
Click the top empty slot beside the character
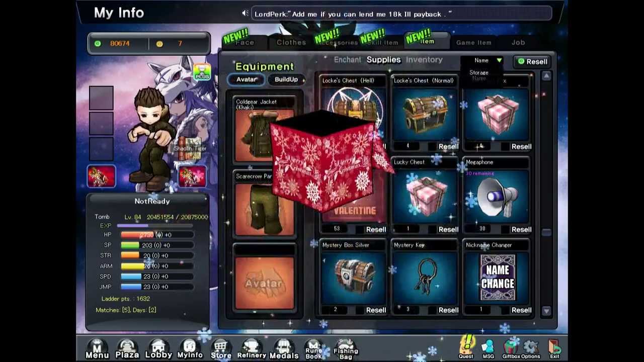(x=101, y=98)
